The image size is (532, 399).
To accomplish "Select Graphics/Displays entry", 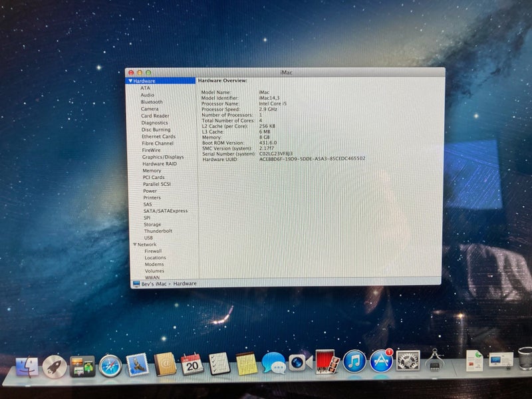I will [x=163, y=157].
